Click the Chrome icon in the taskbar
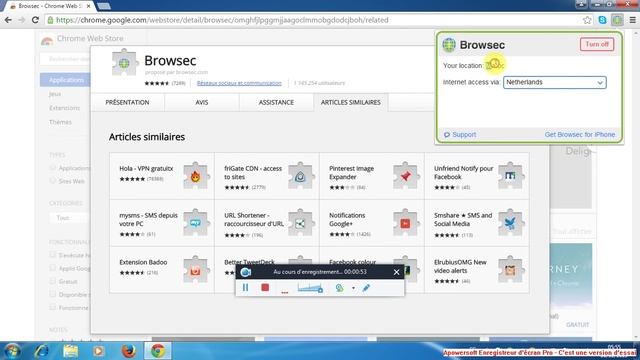 pyautogui.click(x=158, y=351)
